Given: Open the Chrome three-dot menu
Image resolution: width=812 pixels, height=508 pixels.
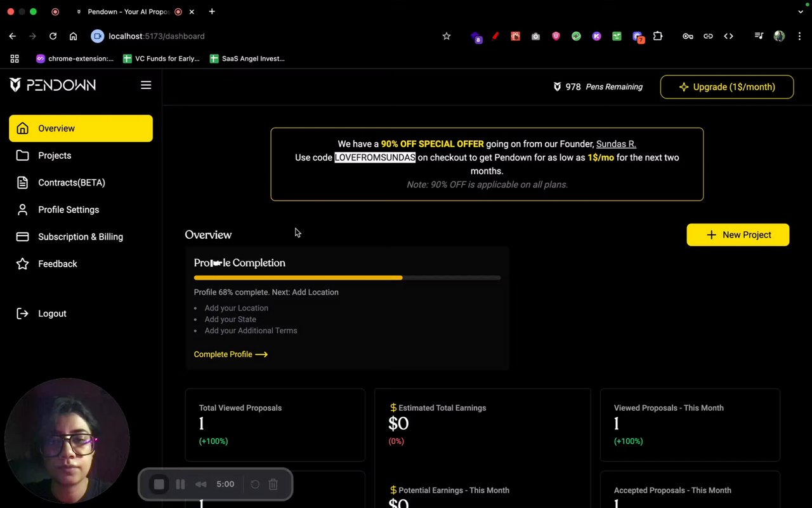Looking at the screenshot, I should (x=799, y=36).
